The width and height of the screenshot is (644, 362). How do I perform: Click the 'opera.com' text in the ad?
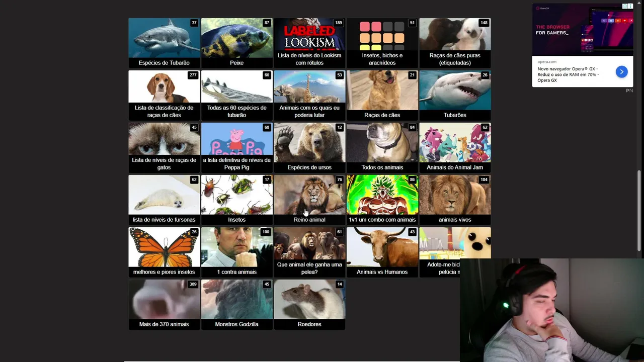[547, 62]
